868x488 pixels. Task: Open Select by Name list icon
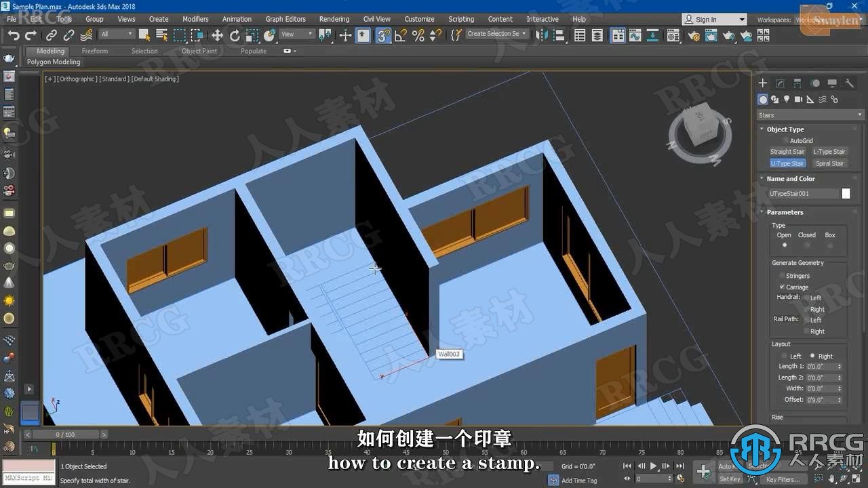[161, 35]
